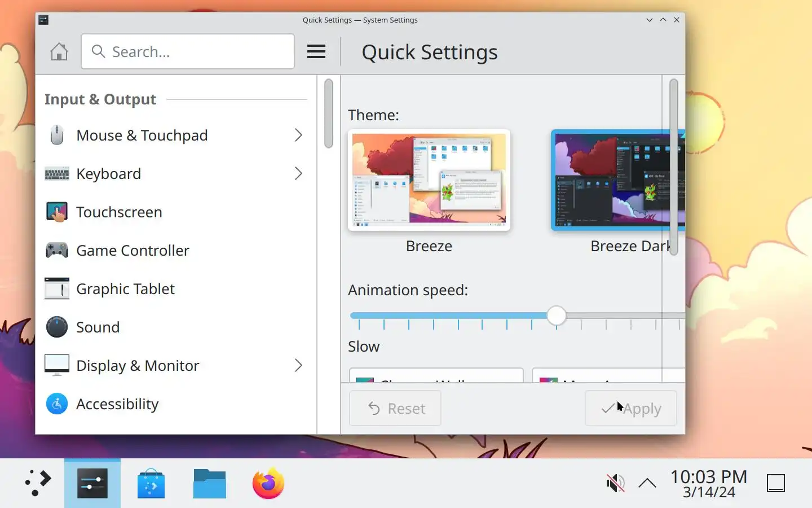Click the clock showing 10:03 PM
812x508 pixels.
709,478
